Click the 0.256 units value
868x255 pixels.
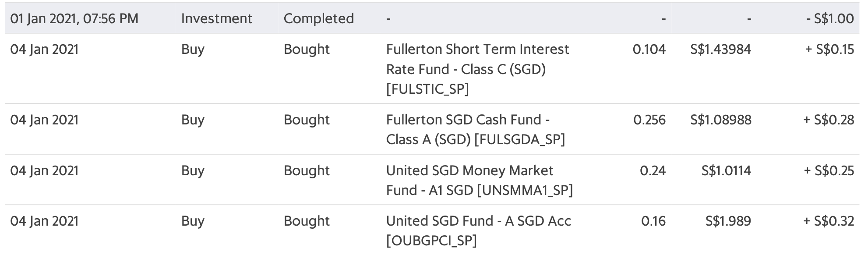click(x=649, y=120)
